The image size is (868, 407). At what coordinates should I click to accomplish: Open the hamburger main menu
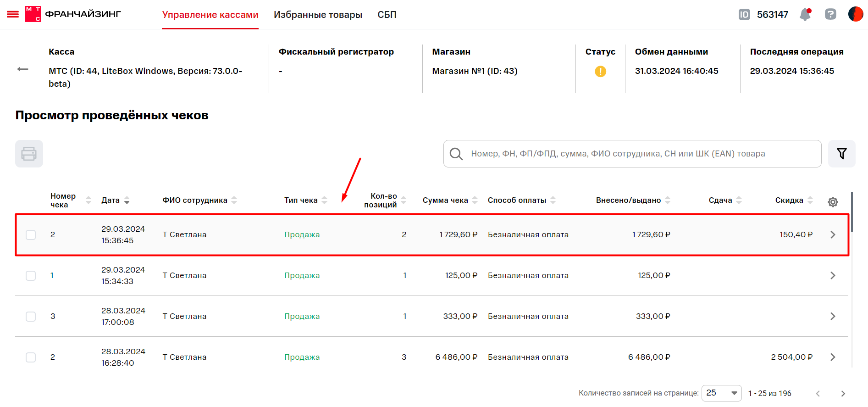coord(13,14)
